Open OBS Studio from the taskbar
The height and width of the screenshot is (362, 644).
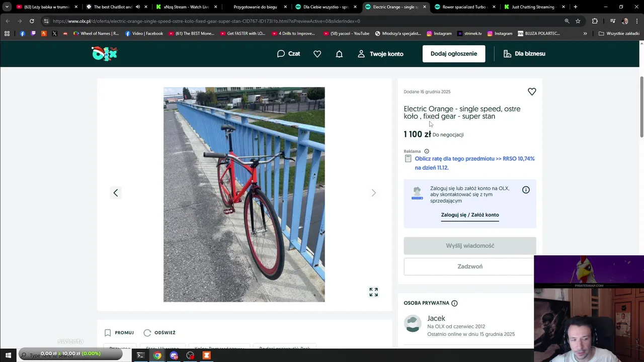pos(190,355)
